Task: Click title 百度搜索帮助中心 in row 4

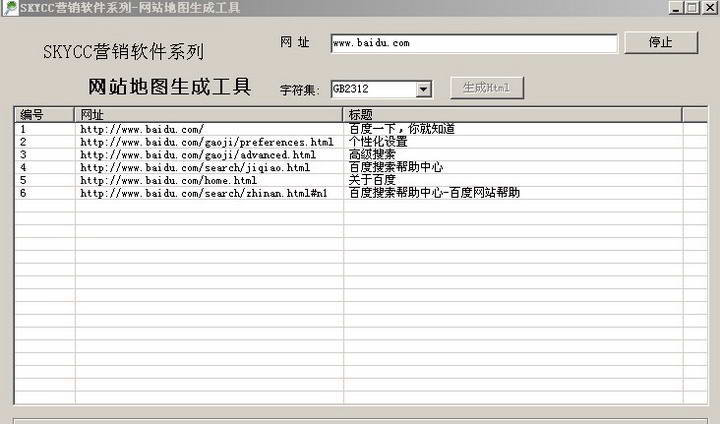Action: [396, 167]
